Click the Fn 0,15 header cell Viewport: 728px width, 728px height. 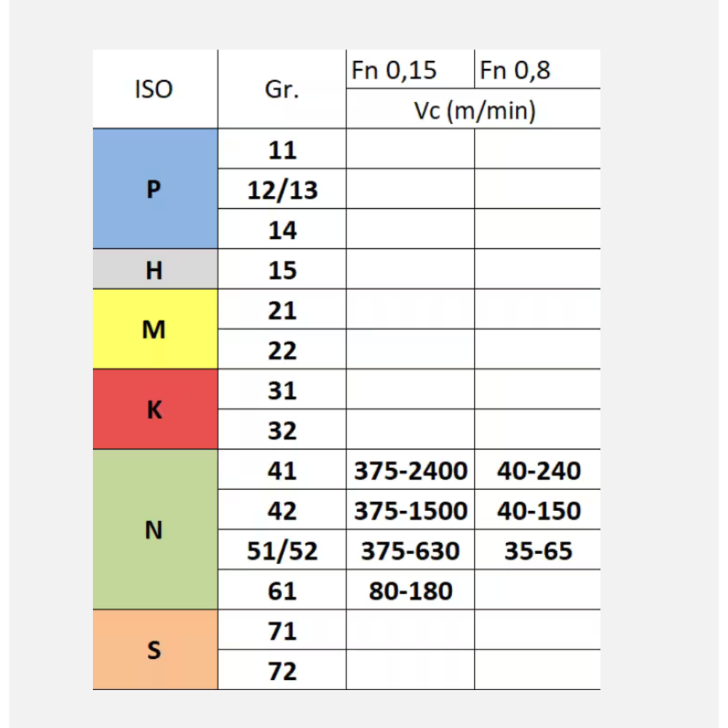410,70
